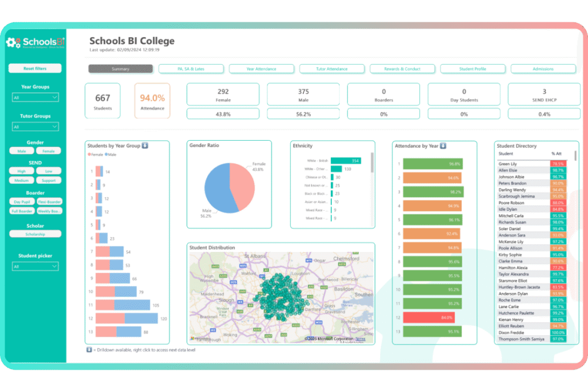Click the Ethnicity chart scrollbar

372,164
